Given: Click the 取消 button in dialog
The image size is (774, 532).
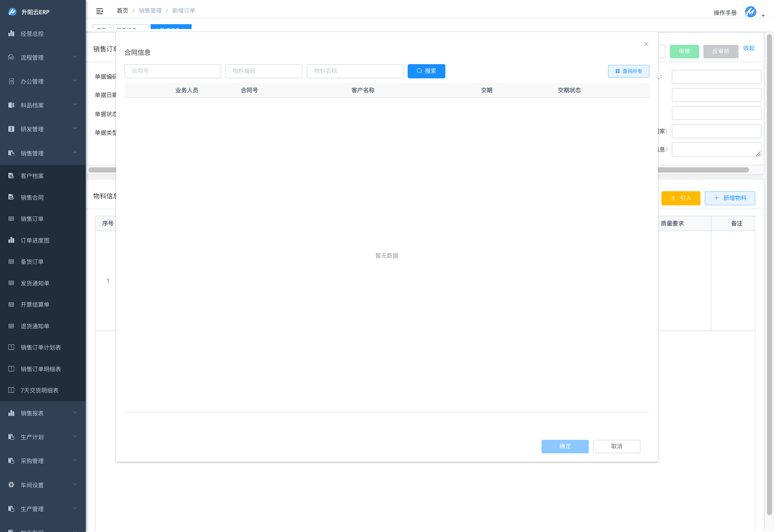Looking at the screenshot, I should coord(616,446).
